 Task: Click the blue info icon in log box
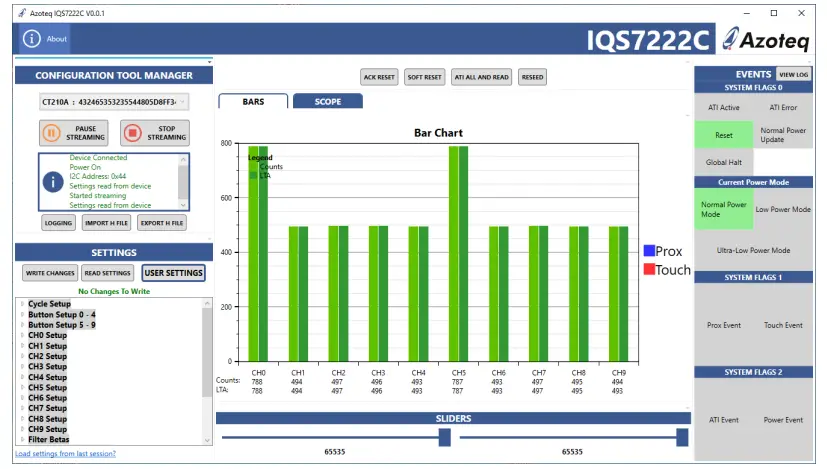(53, 182)
